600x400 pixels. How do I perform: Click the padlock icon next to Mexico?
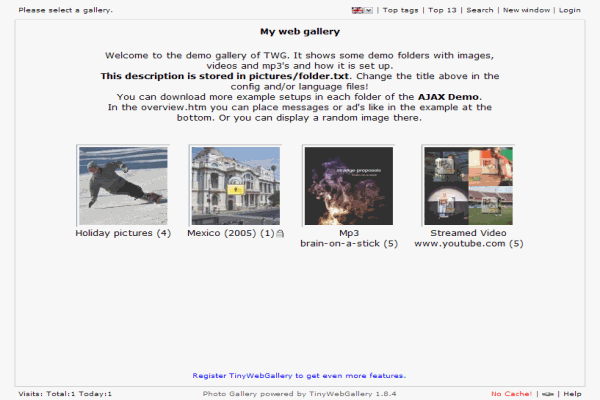pos(280,233)
